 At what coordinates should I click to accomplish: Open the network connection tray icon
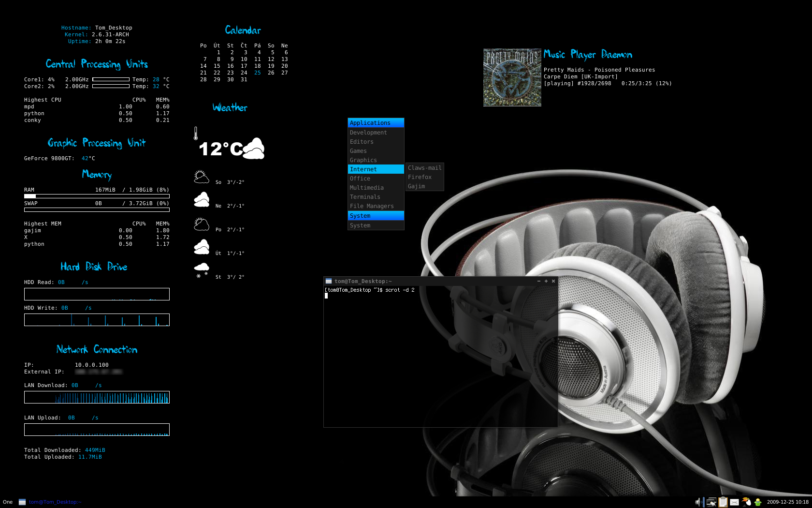pyautogui.click(x=710, y=502)
